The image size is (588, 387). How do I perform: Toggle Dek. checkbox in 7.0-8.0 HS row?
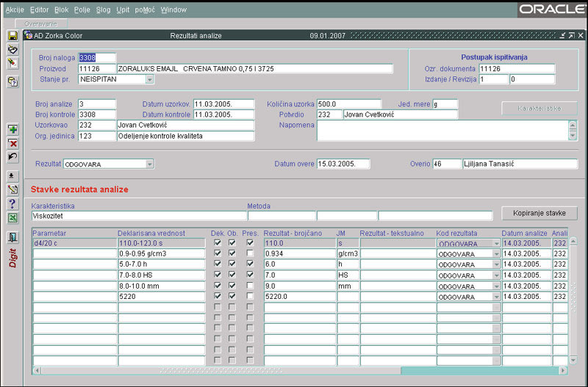(218, 275)
